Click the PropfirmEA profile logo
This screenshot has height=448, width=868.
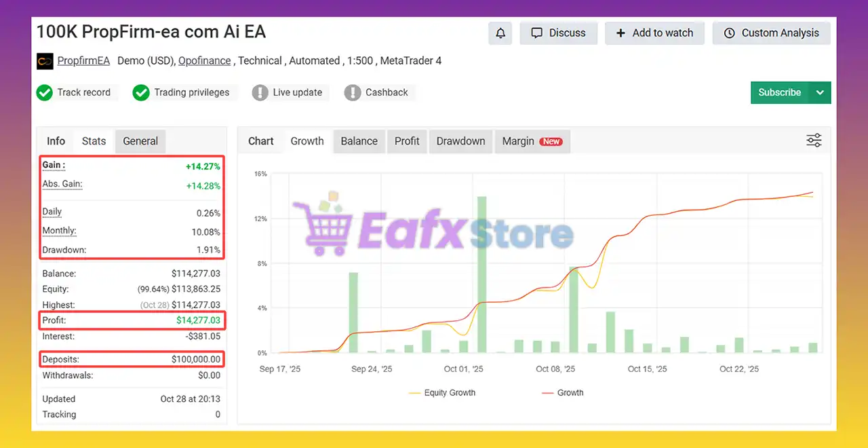44,61
